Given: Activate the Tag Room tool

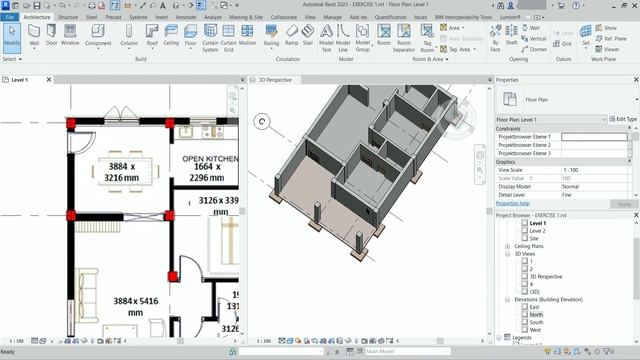Looking at the screenshot, I should (x=427, y=38).
